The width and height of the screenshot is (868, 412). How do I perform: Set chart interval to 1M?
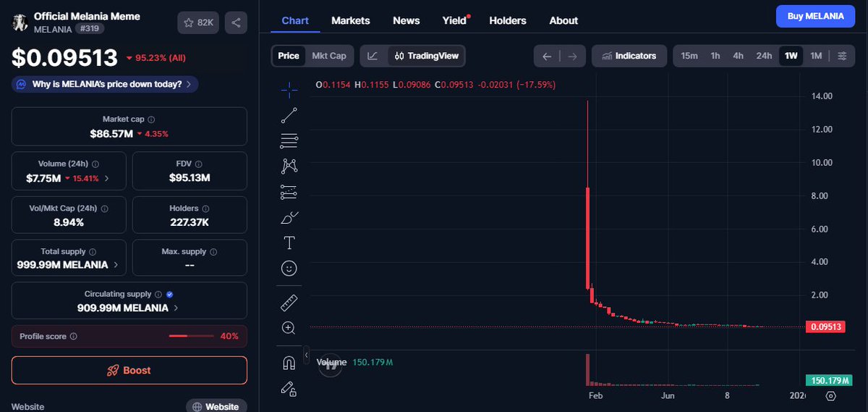pyautogui.click(x=816, y=56)
